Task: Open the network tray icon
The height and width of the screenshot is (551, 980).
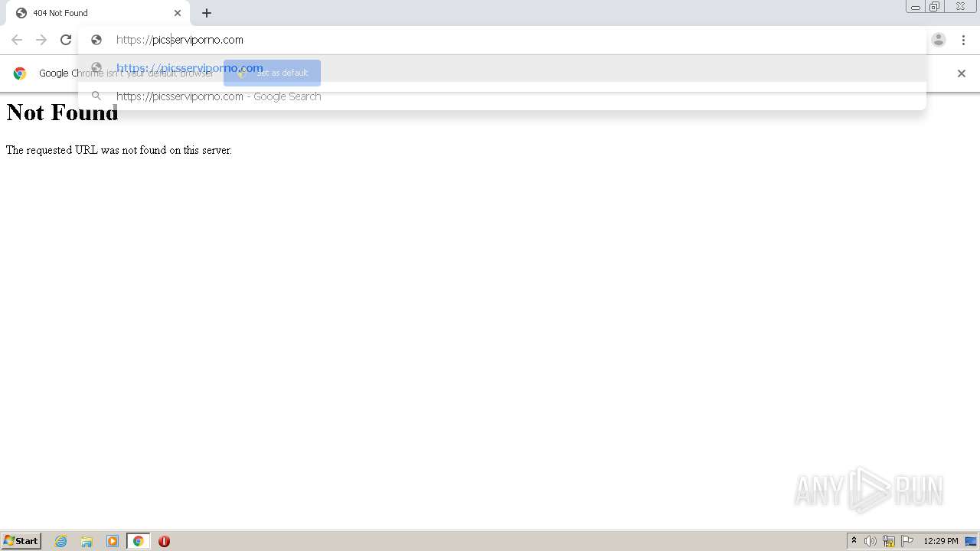Action: click(889, 541)
